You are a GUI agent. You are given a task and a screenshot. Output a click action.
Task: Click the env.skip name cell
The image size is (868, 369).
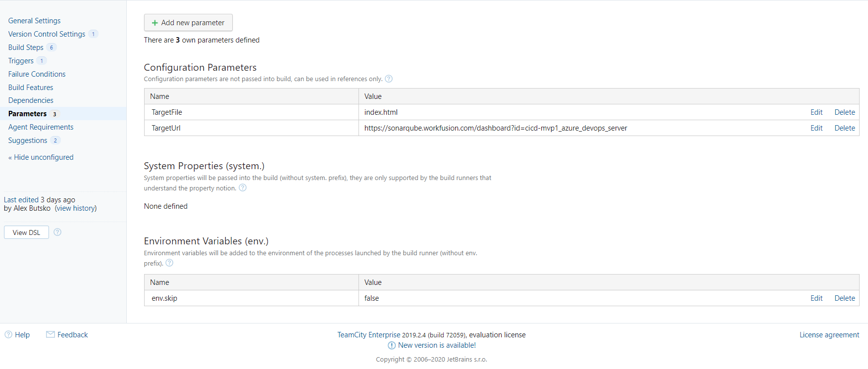[x=252, y=298]
